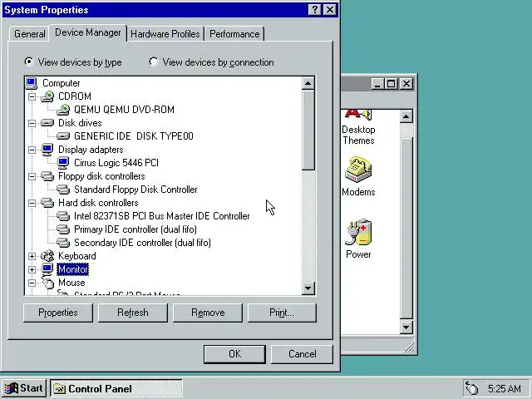532x399 pixels.
Task: Collapse the Display adapters branch
Action: pyautogui.click(x=32, y=150)
